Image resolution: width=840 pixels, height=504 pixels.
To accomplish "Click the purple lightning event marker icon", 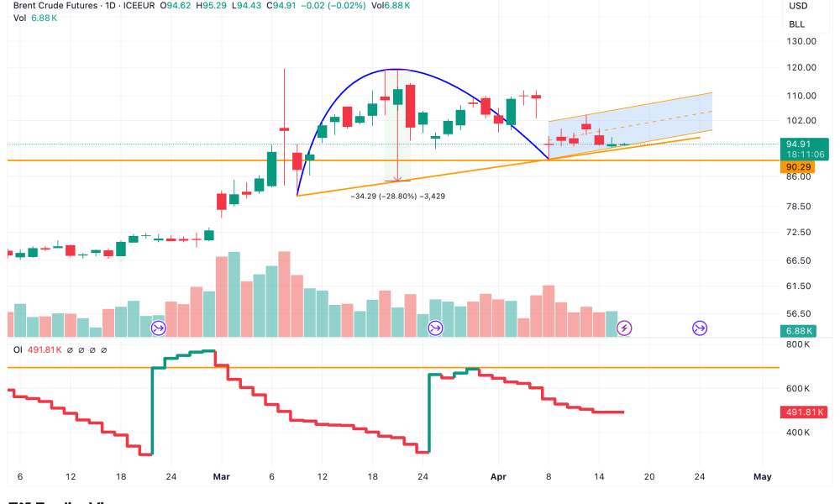I will click(x=624, y=328).
